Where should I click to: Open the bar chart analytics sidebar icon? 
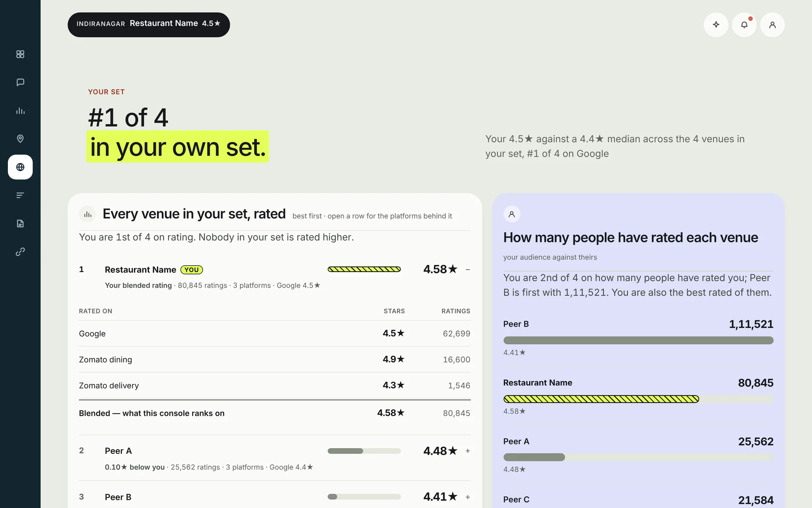pos(20,111)
